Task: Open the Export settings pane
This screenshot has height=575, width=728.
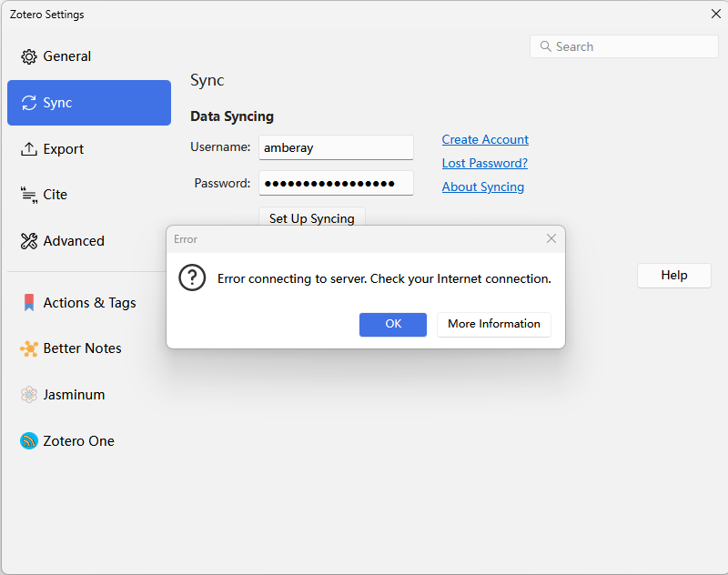Action: pyautogui.click(x=89, y=149)
